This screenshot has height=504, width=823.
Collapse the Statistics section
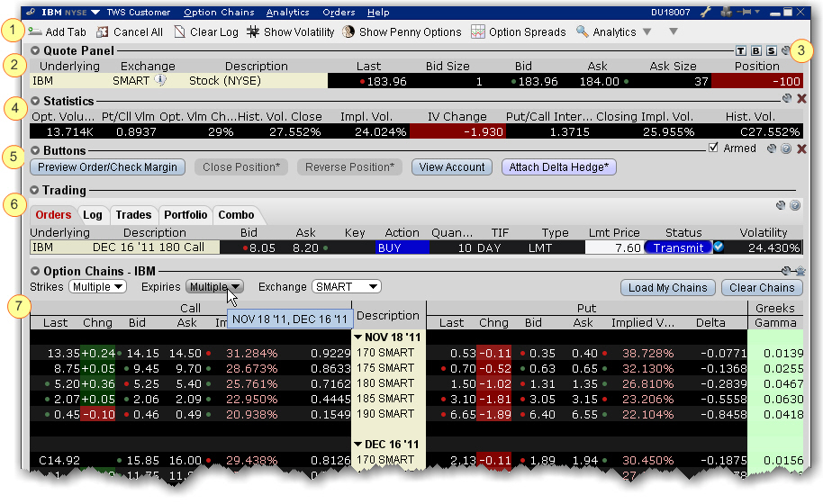click(x=36, y=100)
